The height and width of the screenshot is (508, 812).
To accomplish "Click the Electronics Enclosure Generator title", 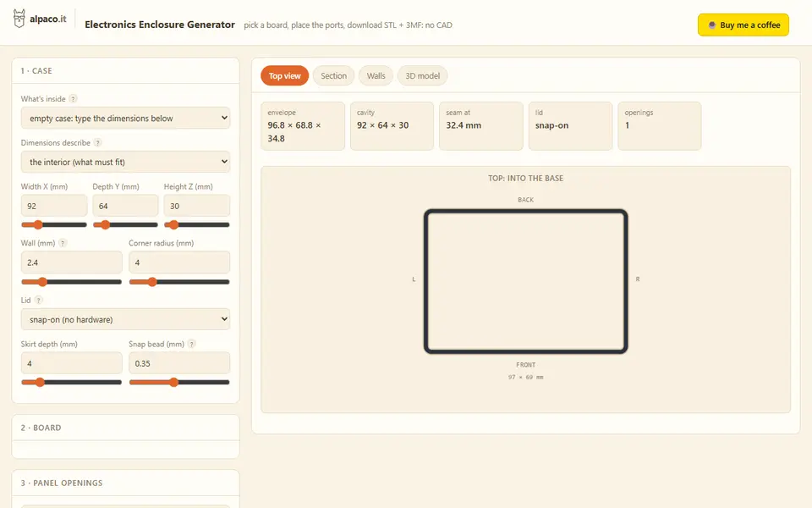I will coord(160,25).
